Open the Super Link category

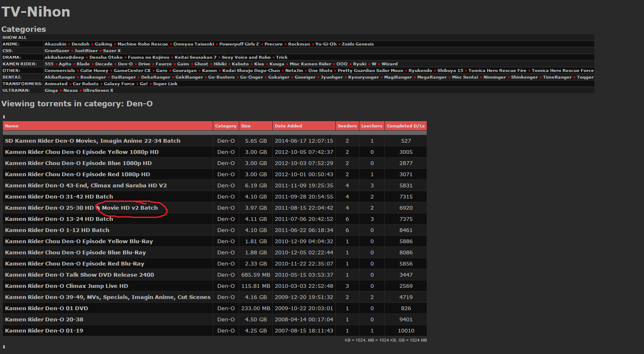[x=165, y=84]
